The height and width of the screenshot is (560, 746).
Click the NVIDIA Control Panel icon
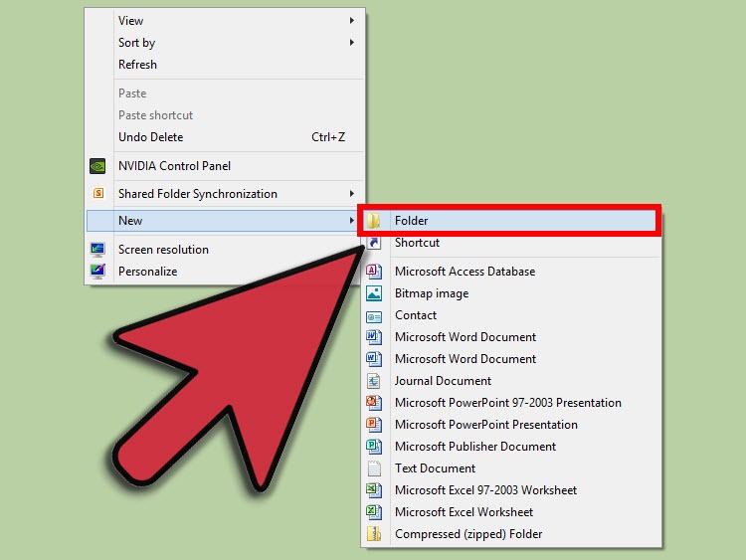97,166
